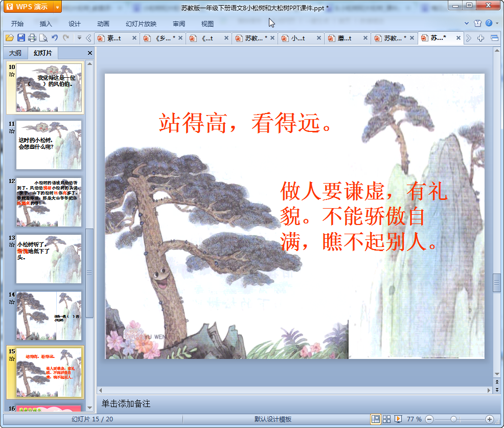This screenshot has height=428, width=504.
Task: Switch to the 素...t document tab
Action: coord(114,38)
